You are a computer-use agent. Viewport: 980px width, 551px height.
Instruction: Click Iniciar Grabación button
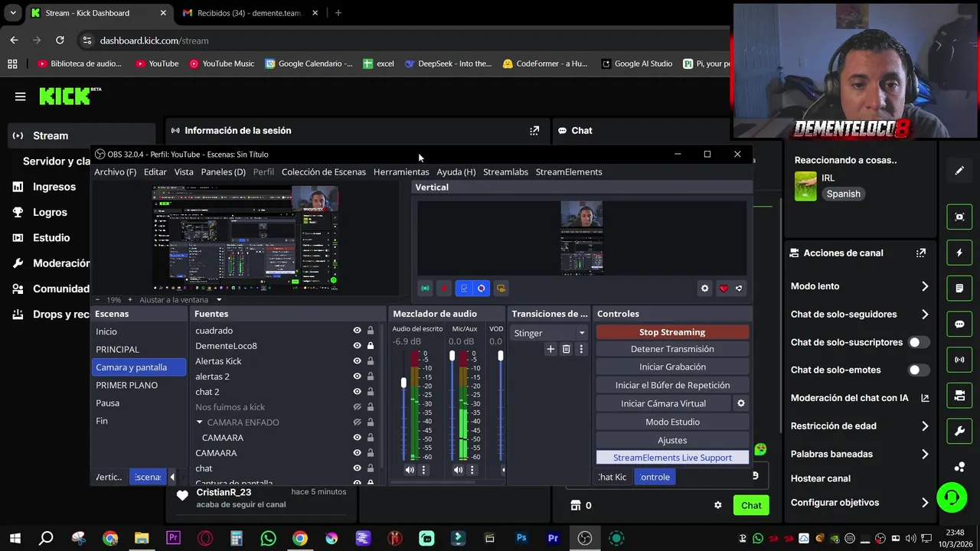672,367
